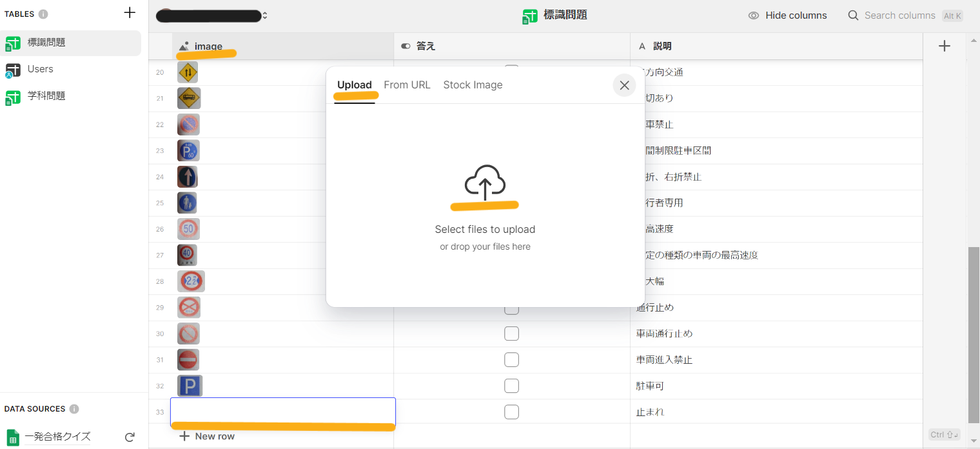The height and width of the screenshot is (449, 980).
Task: Expand the project name dropdown arrow
Action: click(x=264, y=15)
